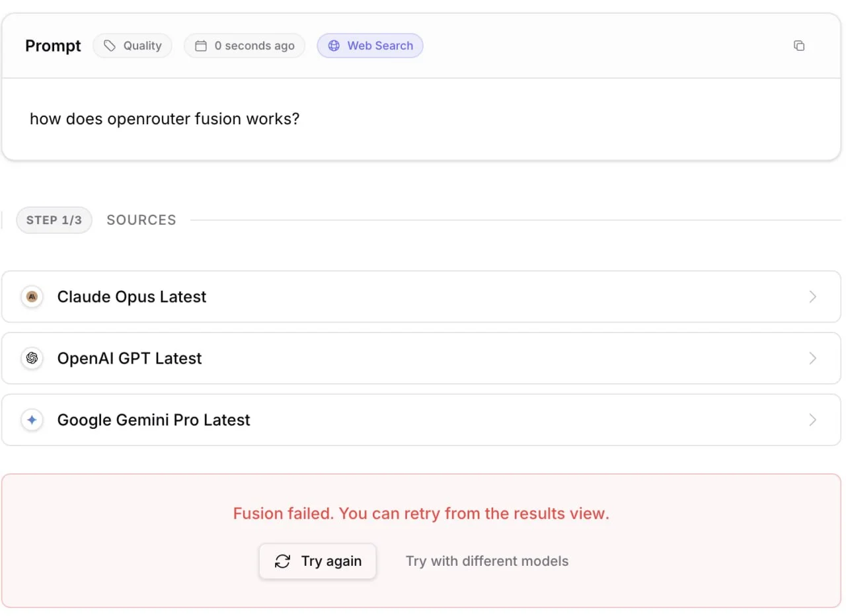Click the tag icon in the Quality badge

pos(110,46)
